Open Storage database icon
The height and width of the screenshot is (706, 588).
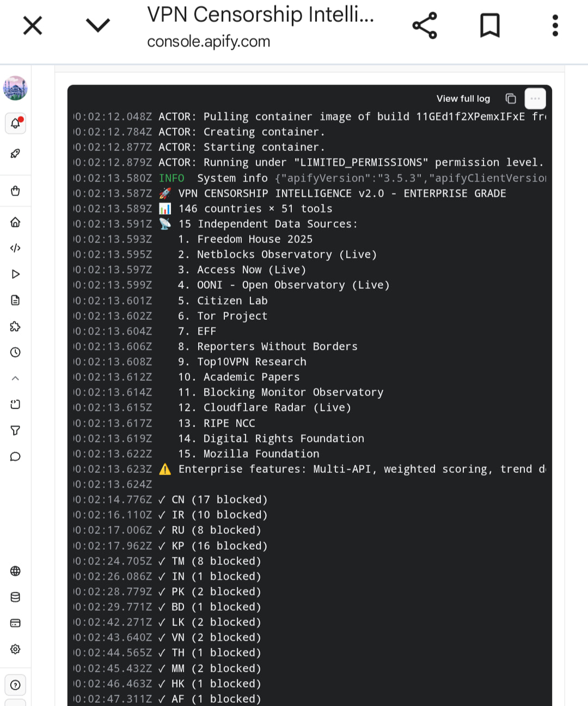[x=15, y=597]
